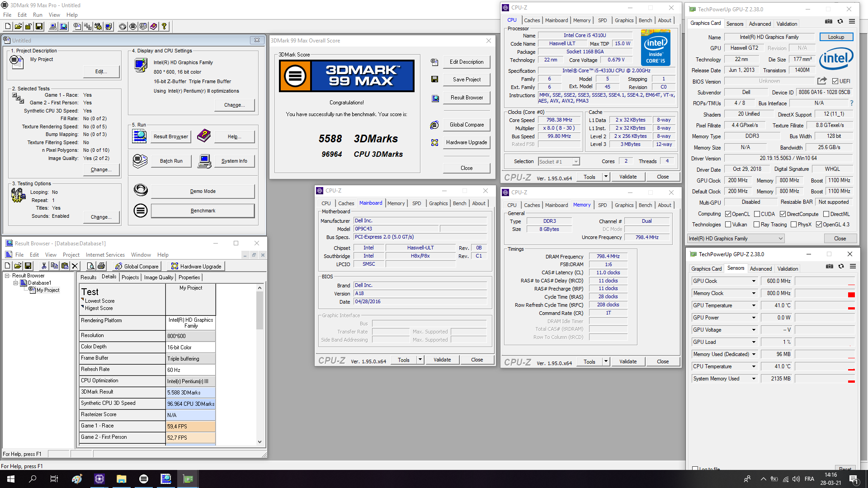This screenshot has width=868, height=488.
Task: Toggle PhysX checkbox in GPU-Z
Action: click(793, 225)
